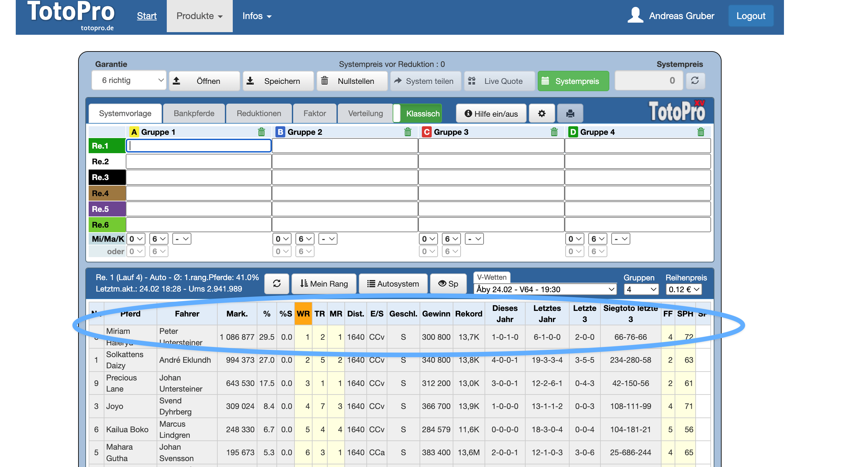Toggle Klassisch mode switch

click(418, 113)
